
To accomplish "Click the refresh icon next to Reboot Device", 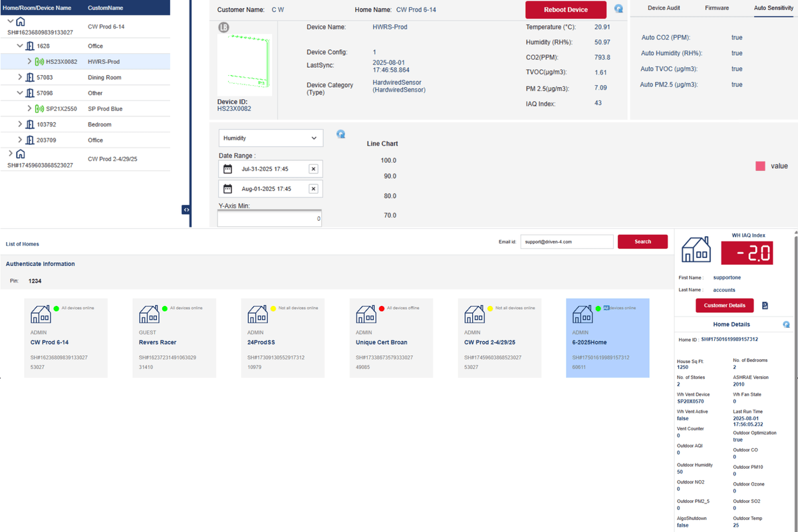I will coord(619,9).
